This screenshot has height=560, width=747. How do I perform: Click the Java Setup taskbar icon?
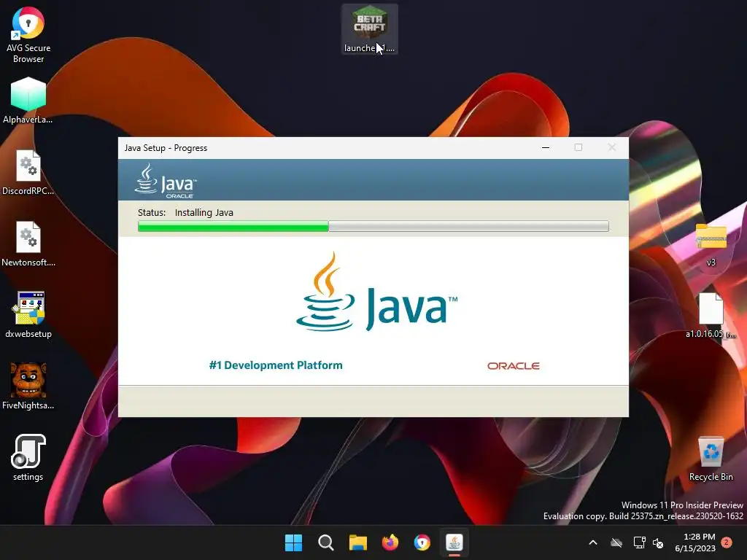click(x=454, y=542)
